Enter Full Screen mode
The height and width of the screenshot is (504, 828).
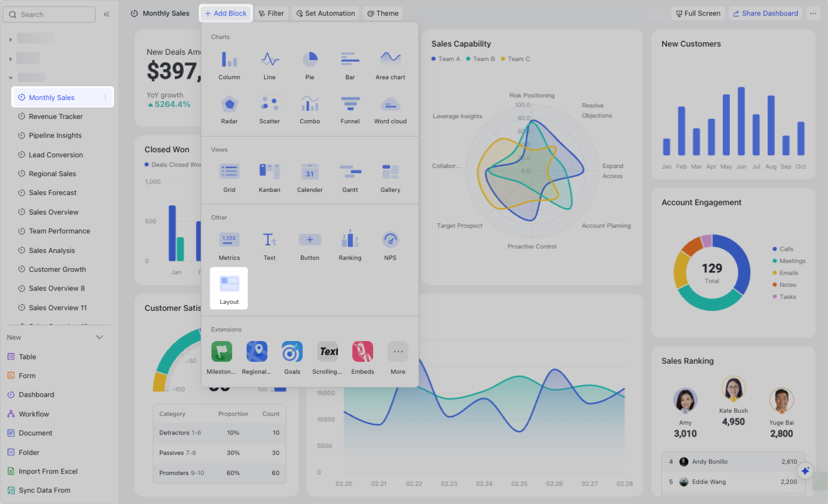click(698, 13)
